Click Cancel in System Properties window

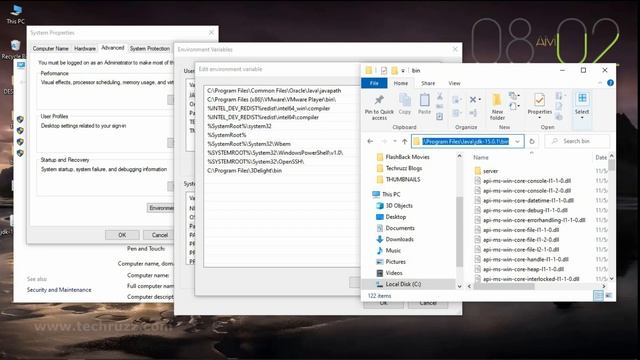(160, 235)
